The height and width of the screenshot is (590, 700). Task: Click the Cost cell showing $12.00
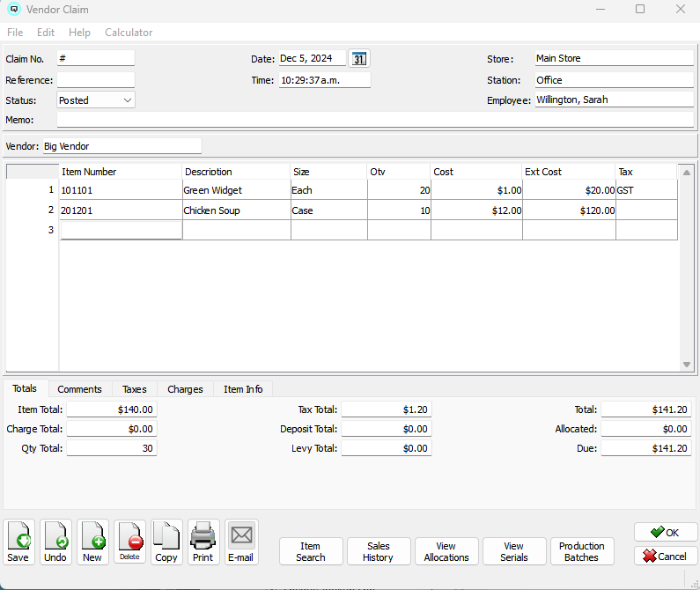pyautogui.click(x=476, y=210)
